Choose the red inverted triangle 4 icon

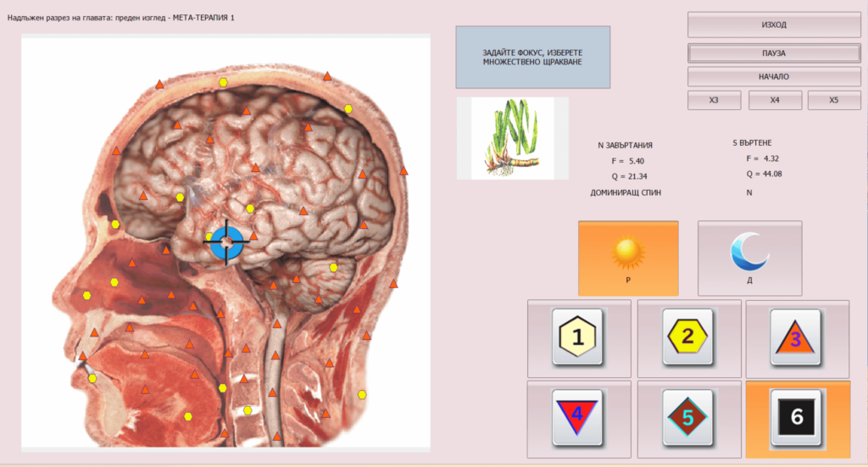577,418
